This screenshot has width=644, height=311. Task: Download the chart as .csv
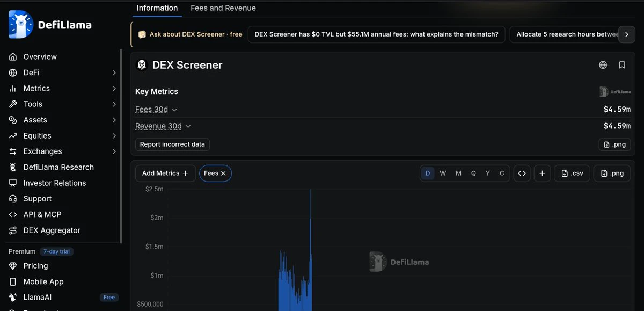point(572,173)
